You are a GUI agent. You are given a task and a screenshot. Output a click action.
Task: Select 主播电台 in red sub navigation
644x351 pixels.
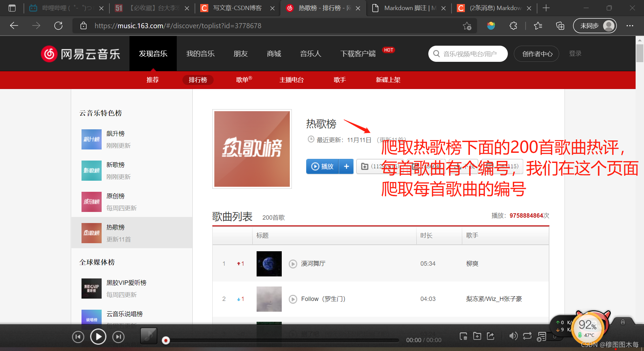pyautogui.click(x=291, y=80)
